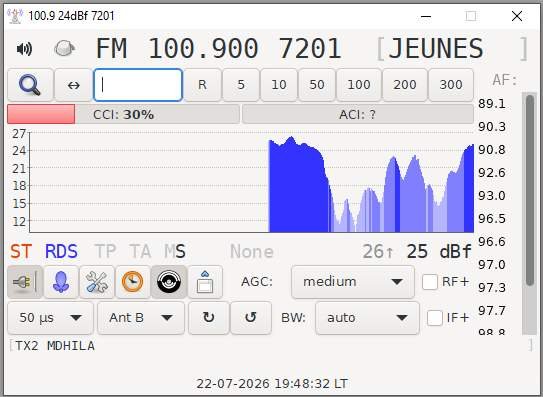
Task: Open the Ant B antenna dropdown
Action: coord(141,318)
